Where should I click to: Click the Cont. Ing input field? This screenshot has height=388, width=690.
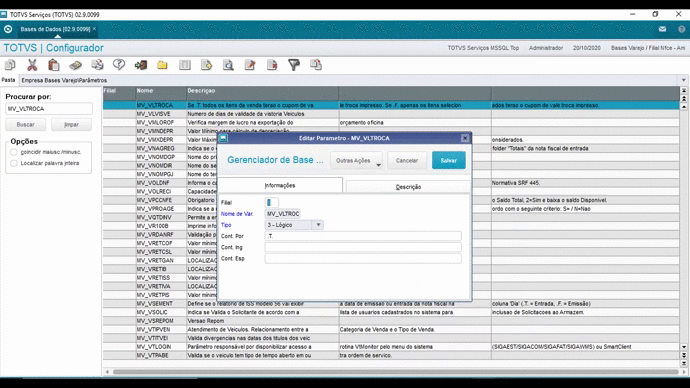[363, 247]
